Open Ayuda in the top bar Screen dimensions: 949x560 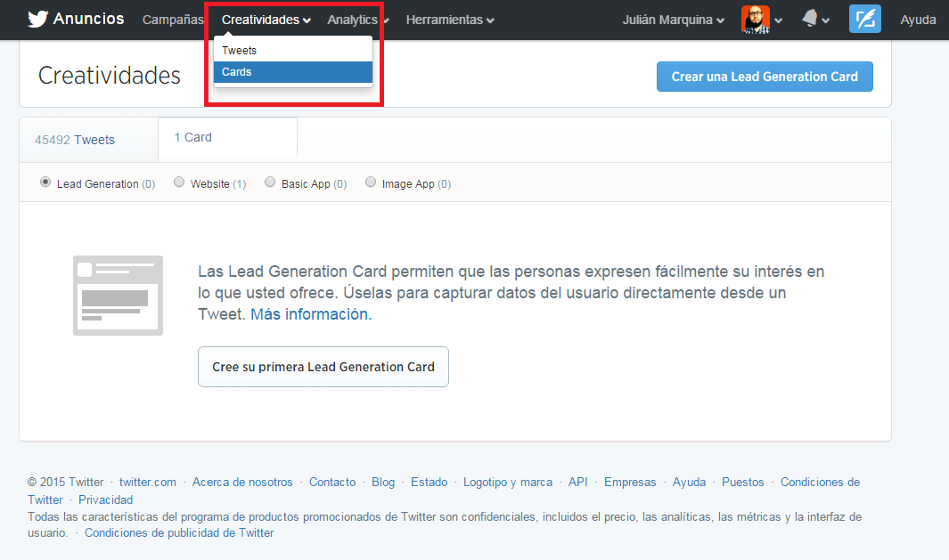(x=918, y=20)
